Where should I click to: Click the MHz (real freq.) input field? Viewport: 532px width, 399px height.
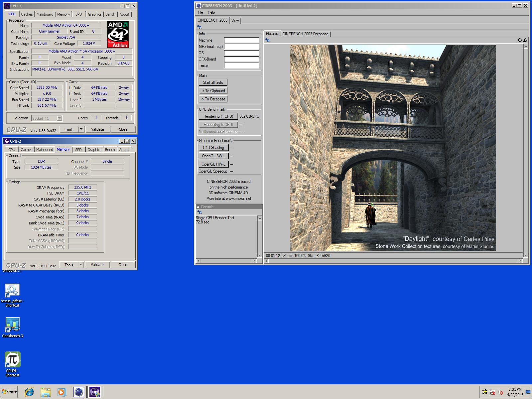click(x=241, y=47)
